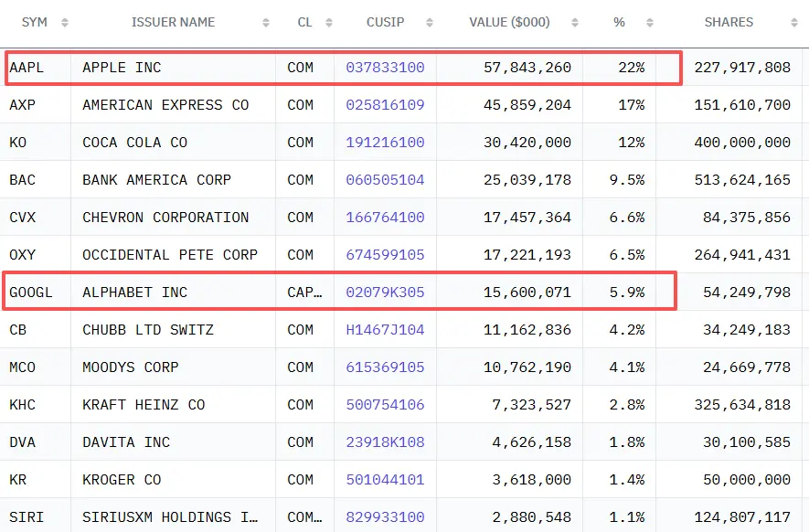Click the COCA COLA CO issuer name
Screen dimensions: 809x532
134,143
